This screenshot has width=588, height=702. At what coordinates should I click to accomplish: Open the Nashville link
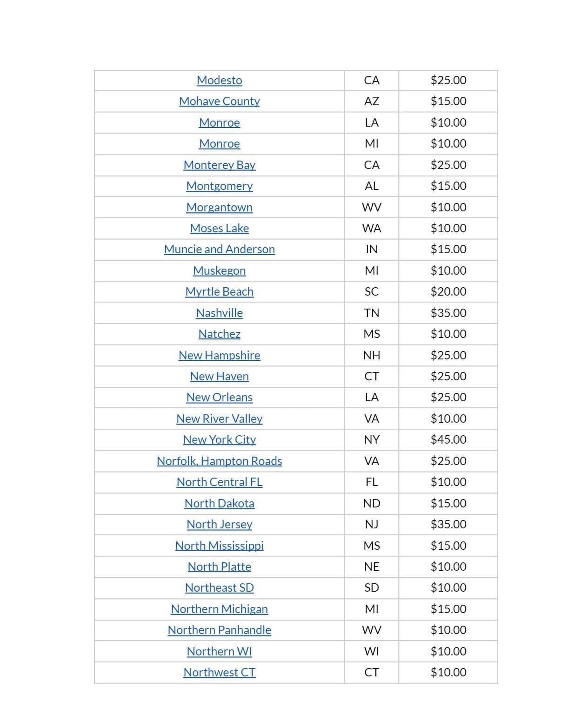(x=219, y=313)
